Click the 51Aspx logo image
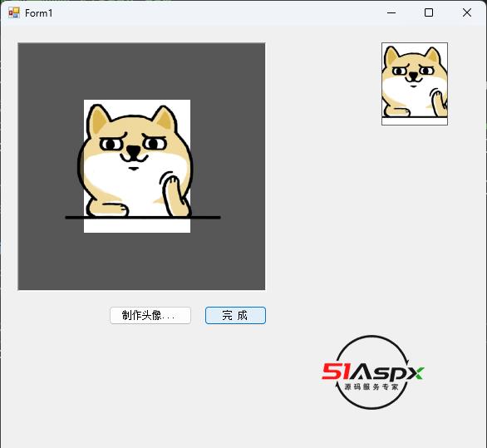This screenshot has height=448, width=487. click(x=372, y=372)
